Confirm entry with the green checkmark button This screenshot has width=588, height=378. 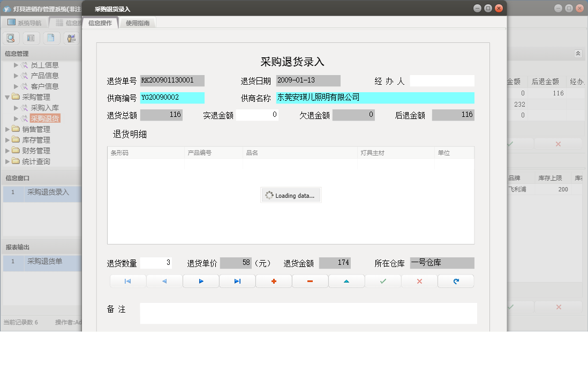[383, 280]
